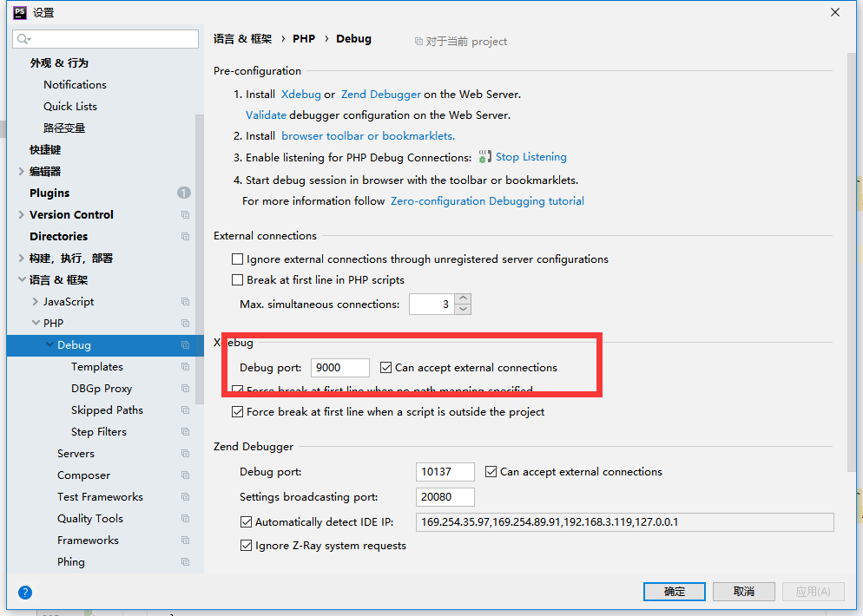Toggle Force break when script is outside project
Viewport: 863px width, 616px height.
tap(237, 412)
